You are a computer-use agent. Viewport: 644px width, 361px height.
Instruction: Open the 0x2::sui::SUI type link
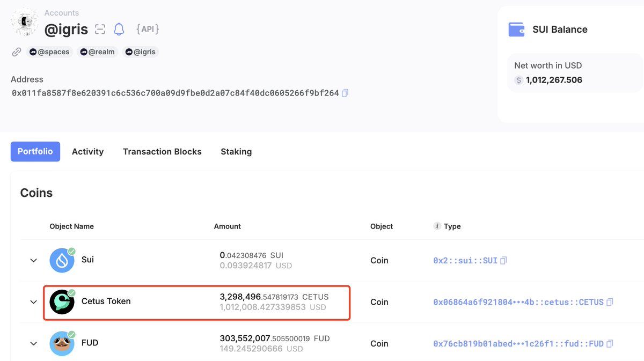[x=465, y=261]
